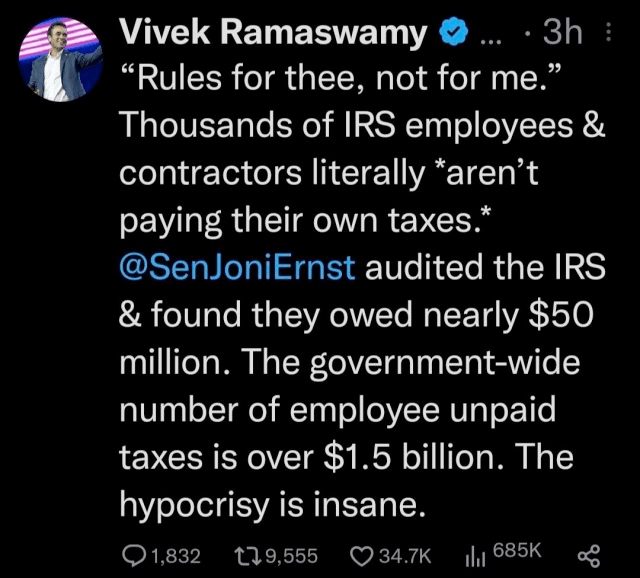Image resolution: width=640 pixels, height=578 pixels.
Task: Open the vertical three-dot more options menu
Action: coord(608,34)
